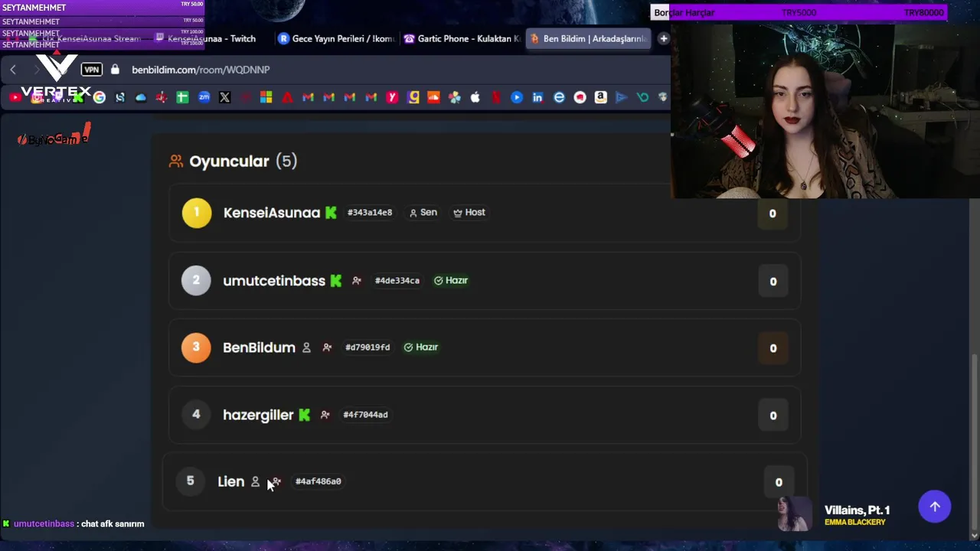Open the green loop bookmark icon
This screenshot has height=551, width=980.
pos(642,97)
